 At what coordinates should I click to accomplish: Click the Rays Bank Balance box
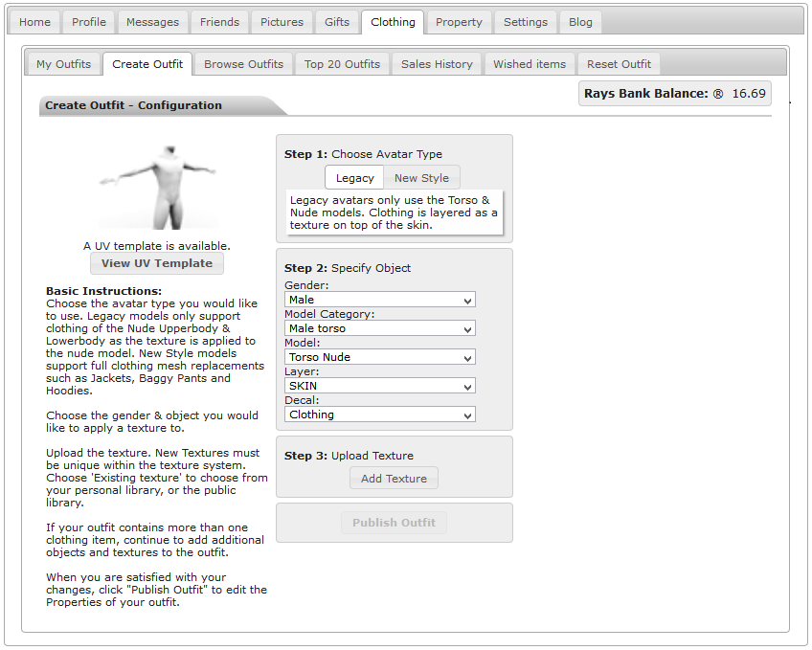pos(675,94)
